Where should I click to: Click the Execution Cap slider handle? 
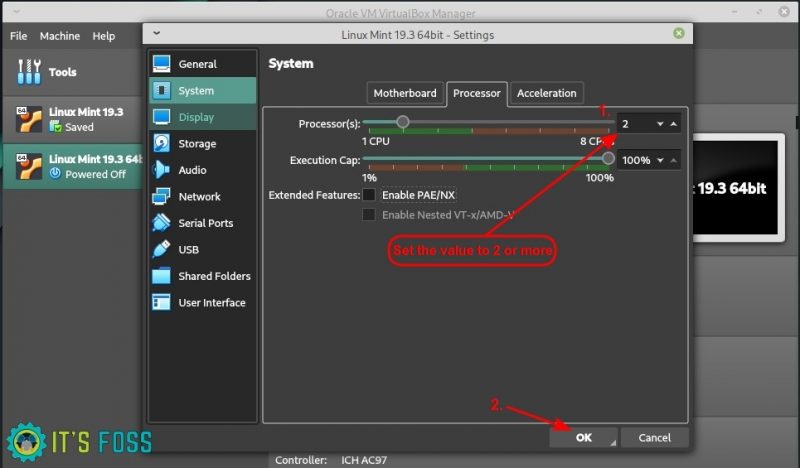608,158
